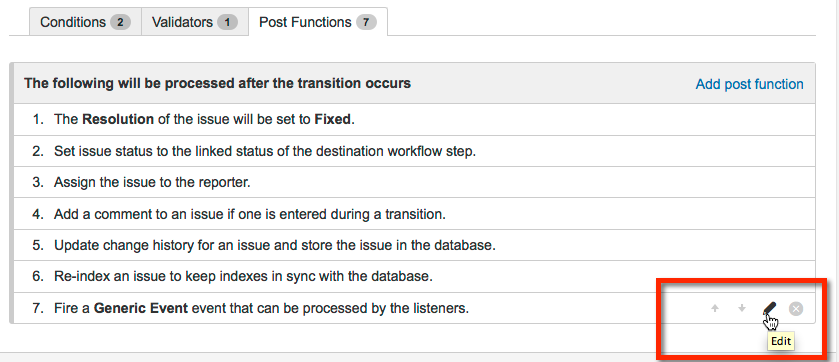
Task: Open the Validators tab
Action: 195,22
